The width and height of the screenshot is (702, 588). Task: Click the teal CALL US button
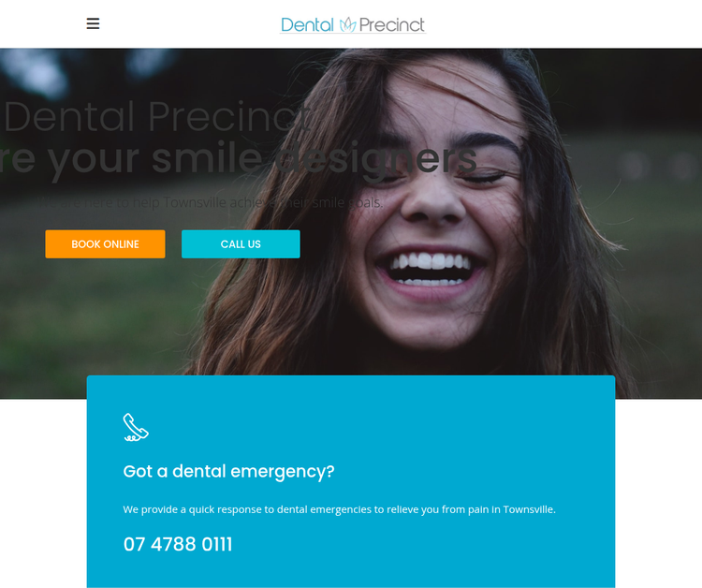pos(241,244)
